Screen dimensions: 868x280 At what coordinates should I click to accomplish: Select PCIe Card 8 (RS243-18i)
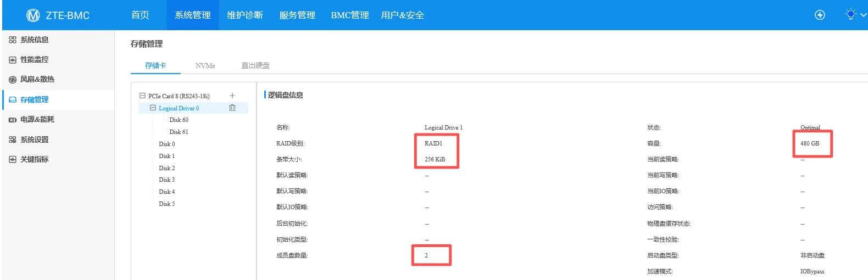(x=179, y=96)
